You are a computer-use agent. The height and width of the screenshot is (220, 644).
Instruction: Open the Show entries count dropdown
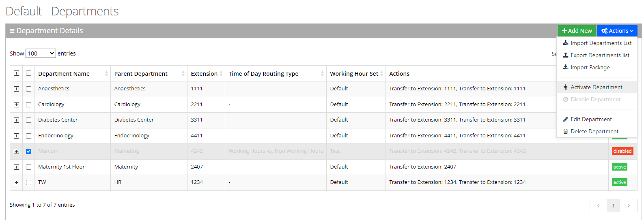(41, 53)
